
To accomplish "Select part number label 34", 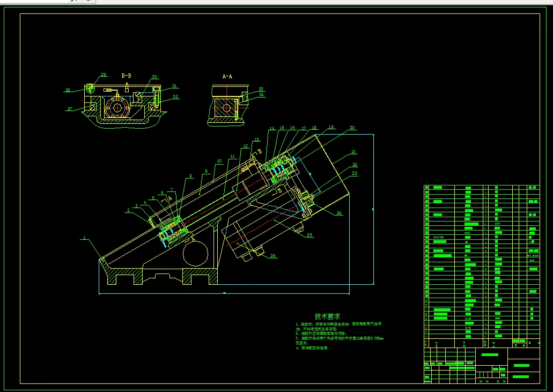I will coord(261,94).
